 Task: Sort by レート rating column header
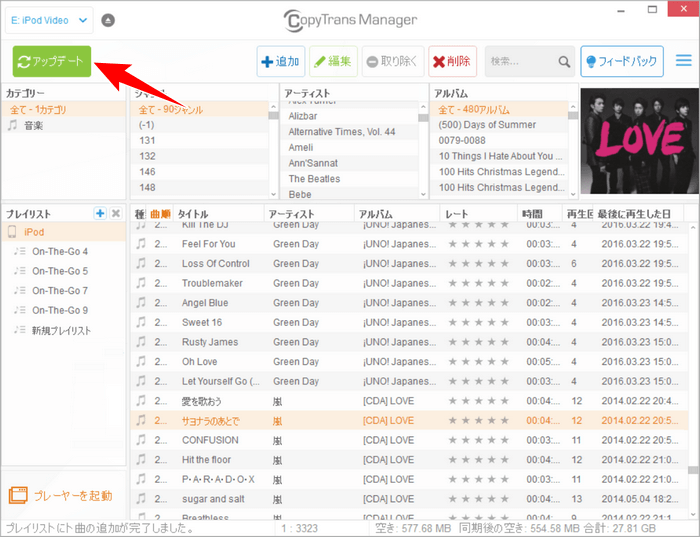pyautogui.click(x=479, y=214)
